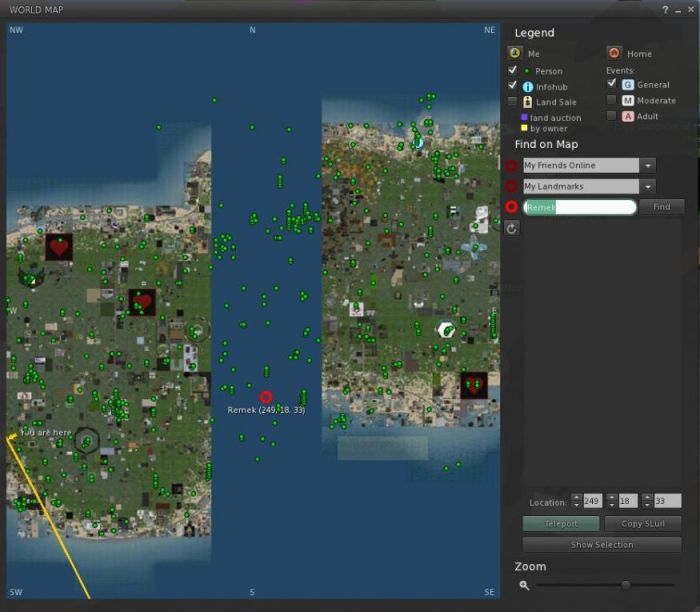Click the help question mark icon

(x=666, y=8)
